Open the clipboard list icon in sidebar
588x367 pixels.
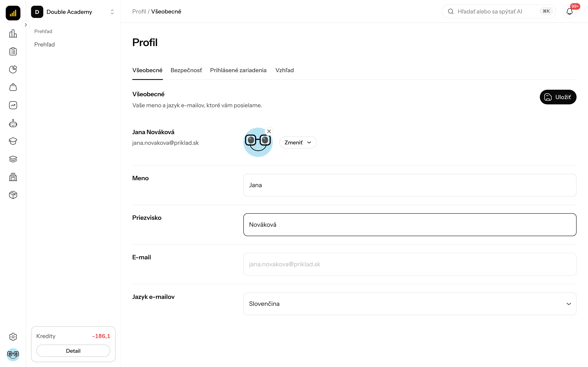[13, 51]
